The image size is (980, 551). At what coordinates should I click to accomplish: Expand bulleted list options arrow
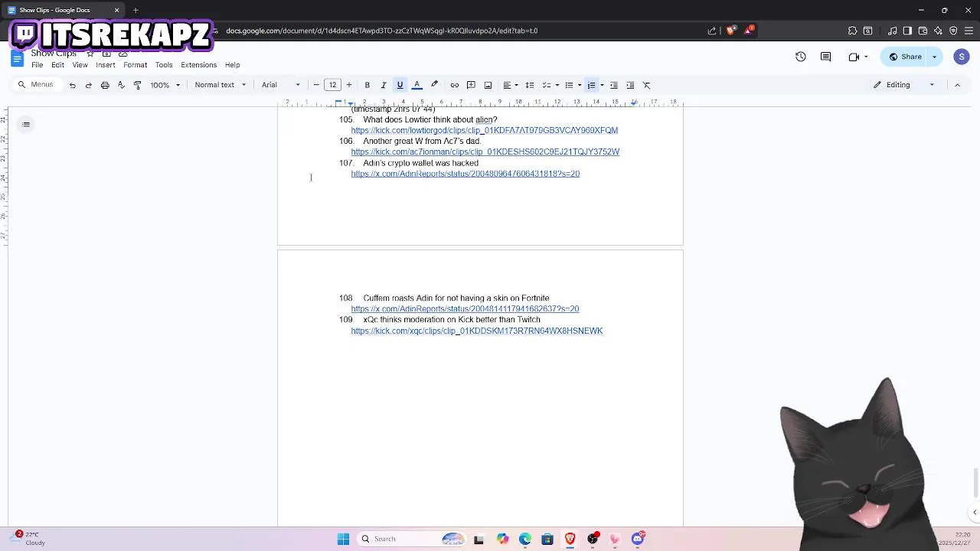(580, 85)
